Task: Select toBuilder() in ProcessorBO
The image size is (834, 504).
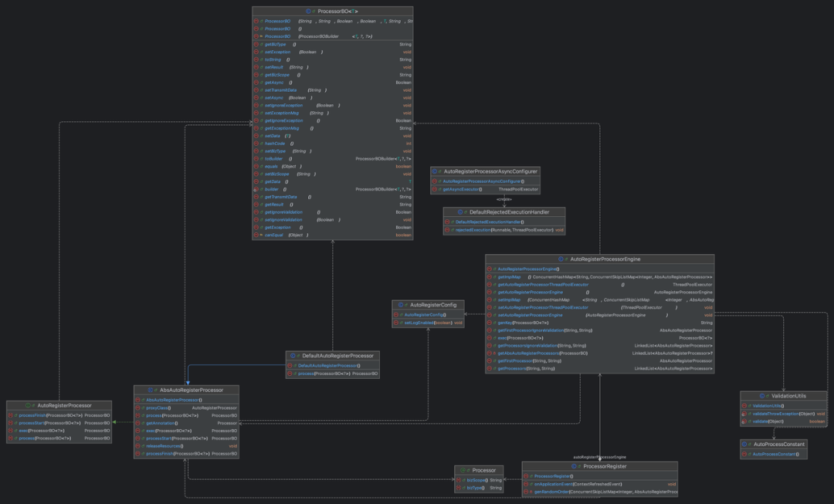Action: 332,159
